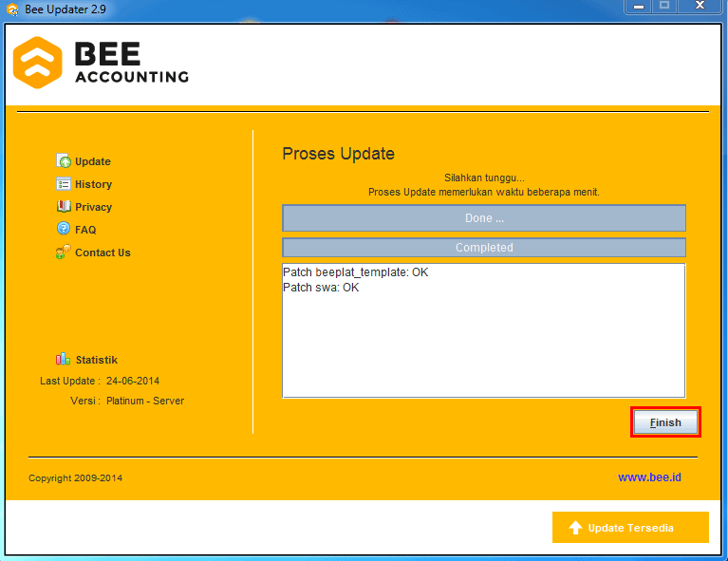Click the Versi value Platinum - Server
Viewport: 728px width, 561px height.
point(145,401)
